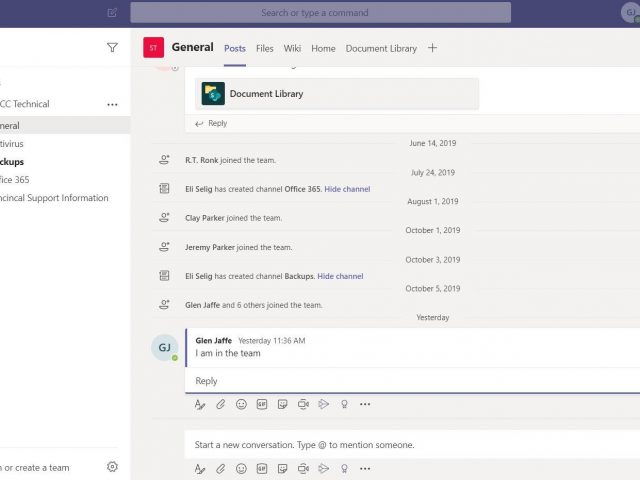Click Reply under the Document Library post
The width and height of the screenshot is (640, 480).
tap(218, 123)
